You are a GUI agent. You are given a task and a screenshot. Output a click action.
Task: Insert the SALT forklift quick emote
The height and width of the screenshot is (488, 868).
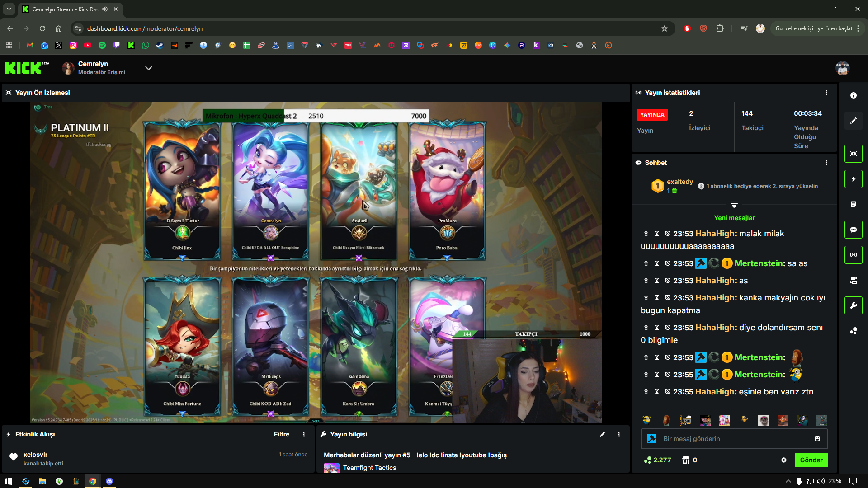click(686, 420)
